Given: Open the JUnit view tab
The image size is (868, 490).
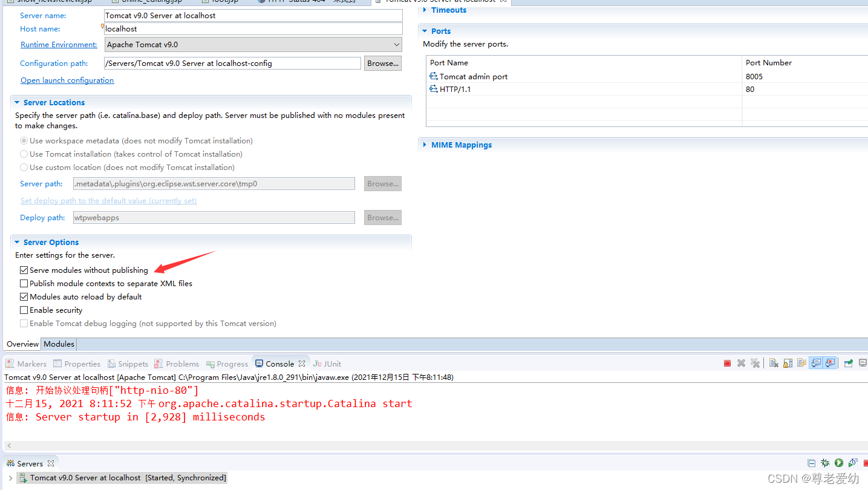Looking at the screenshot, I should [x=327, y=364].
